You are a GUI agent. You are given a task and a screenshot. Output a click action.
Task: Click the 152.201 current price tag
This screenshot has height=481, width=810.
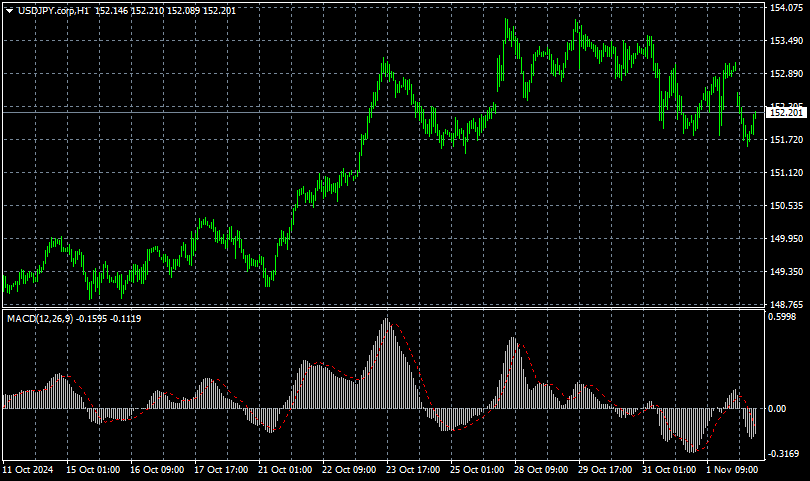[786, 113]
